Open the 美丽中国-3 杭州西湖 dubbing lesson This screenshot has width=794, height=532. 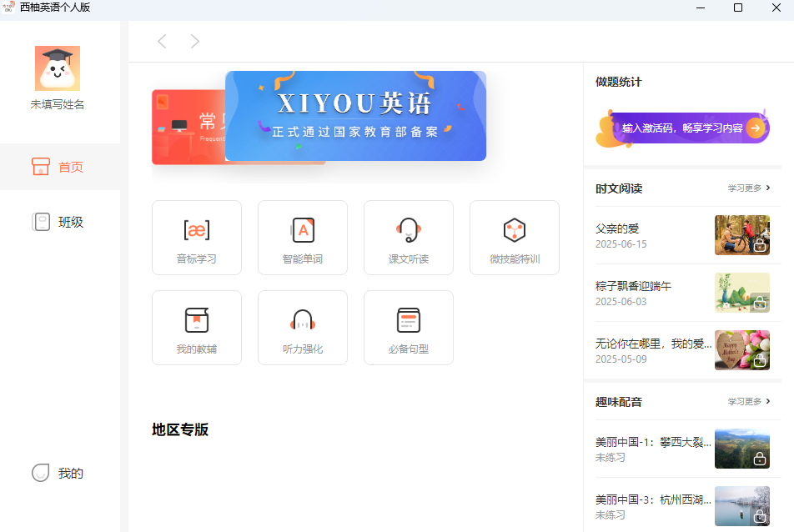[650, 501]
